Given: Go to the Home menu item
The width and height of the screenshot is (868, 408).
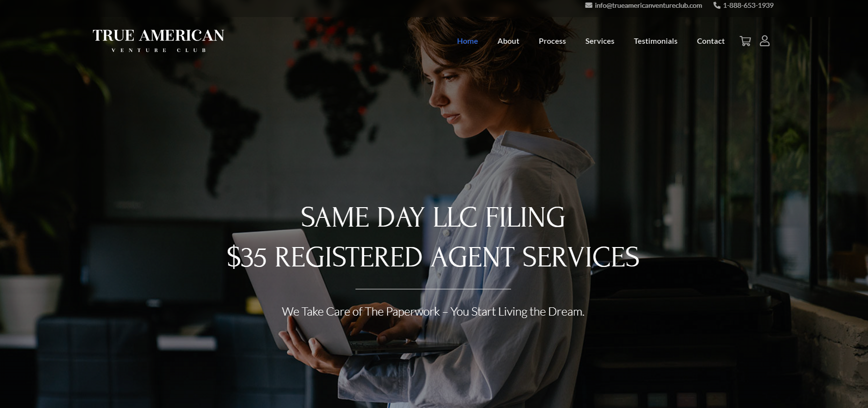Looking at the screenshot, I should coord(467,41).
